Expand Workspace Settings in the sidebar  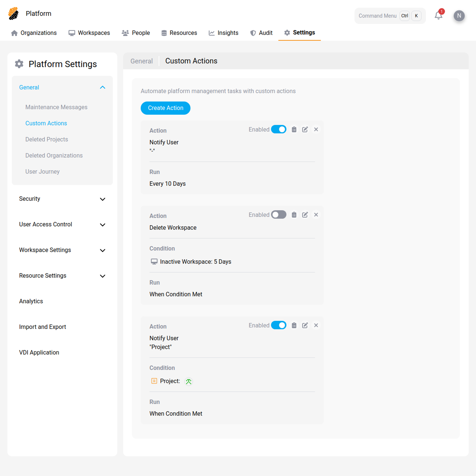coord(102,250)
